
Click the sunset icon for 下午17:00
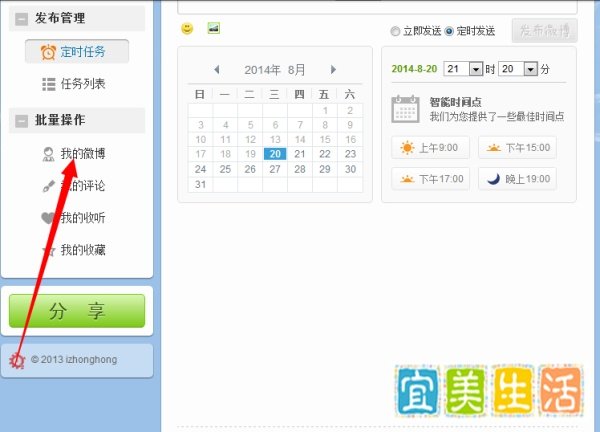click(407, 179)
